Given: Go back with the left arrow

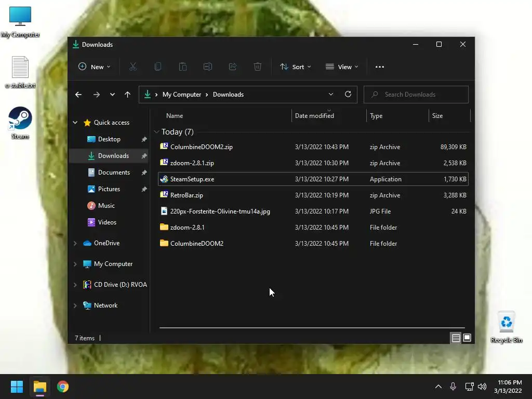Looking at the screenshot, I should (x=78, y=95).
